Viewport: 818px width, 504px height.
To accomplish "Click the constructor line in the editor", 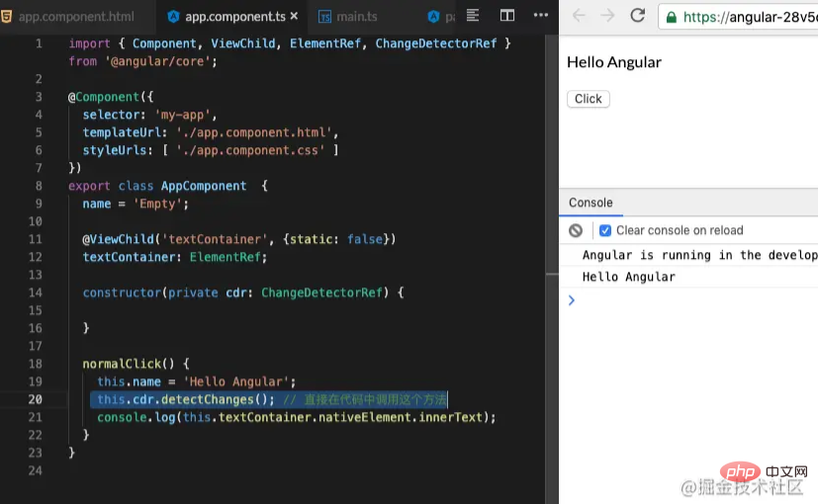I will click(x=243, y=293).
